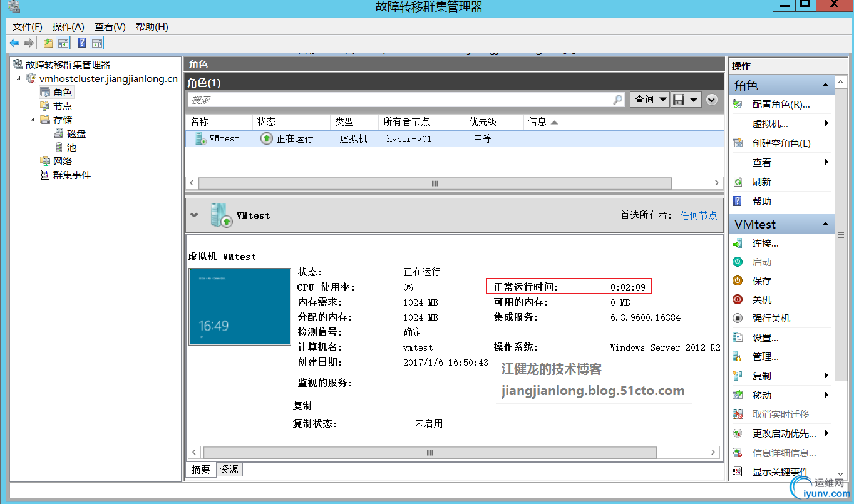Click the Forward arrow in the toolbar

(28, 43)
